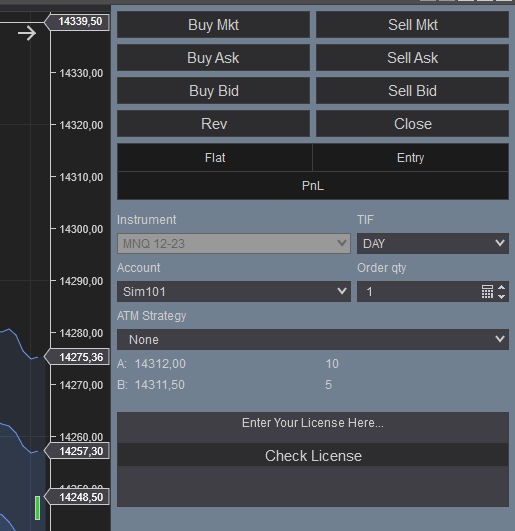Decrease order qty with down arrow
Image resolution: width=515 pixels, height=531 pixels.
tap(502, 296)
